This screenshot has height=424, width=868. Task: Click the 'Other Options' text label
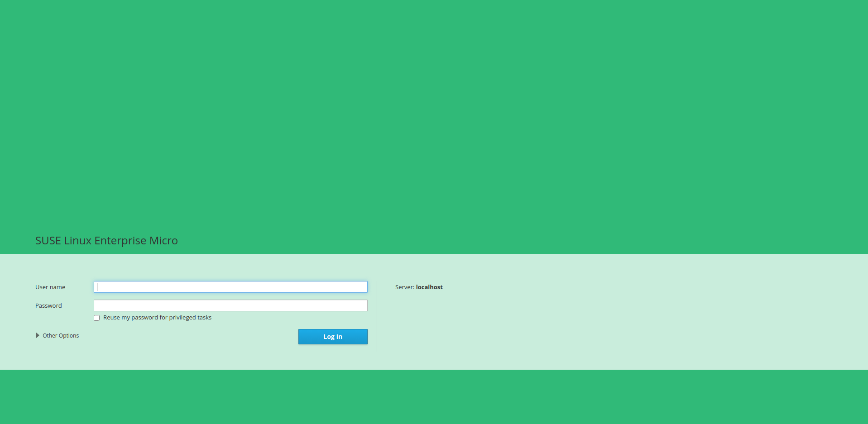click(x=61, y=336)
